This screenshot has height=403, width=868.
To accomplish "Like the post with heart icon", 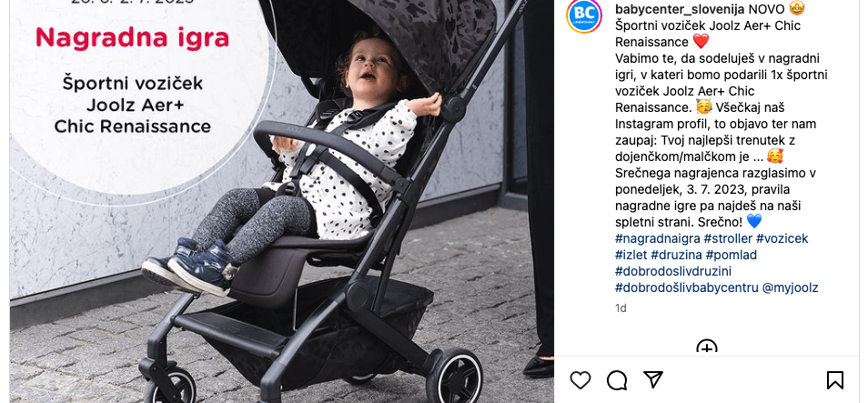I will pos(580,380).
